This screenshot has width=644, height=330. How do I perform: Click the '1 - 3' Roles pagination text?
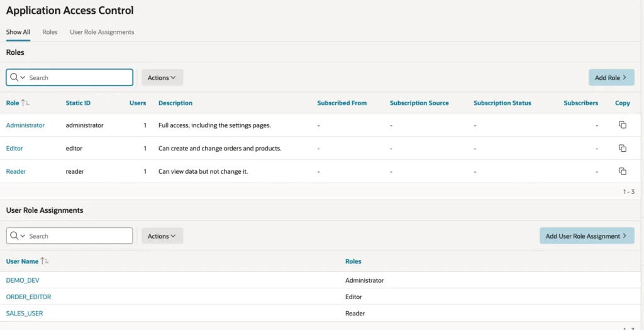[628, 191]
